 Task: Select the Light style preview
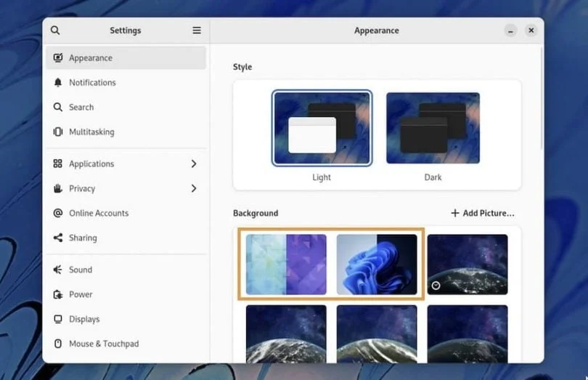point(322,128)
